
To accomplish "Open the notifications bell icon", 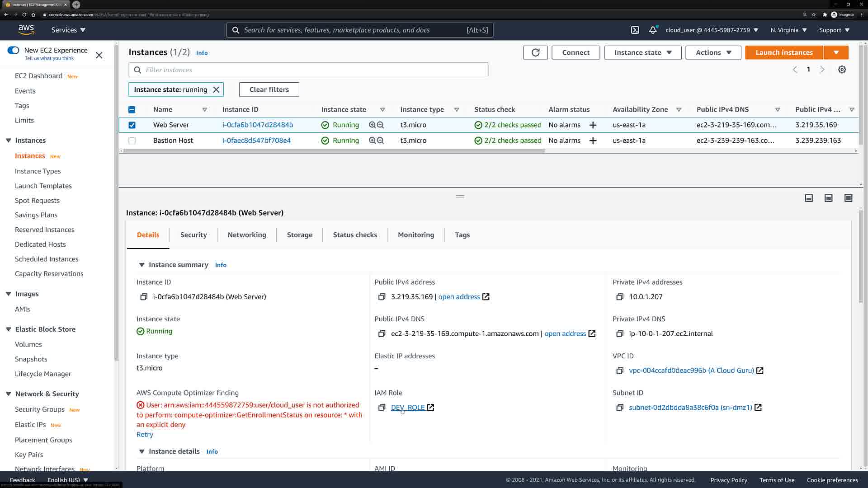I will point(652,30).
